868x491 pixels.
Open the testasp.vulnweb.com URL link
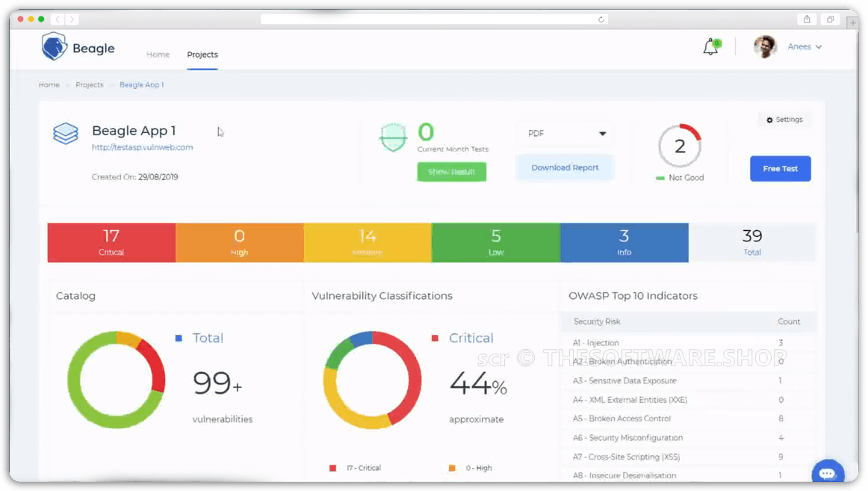coord(142,147)
